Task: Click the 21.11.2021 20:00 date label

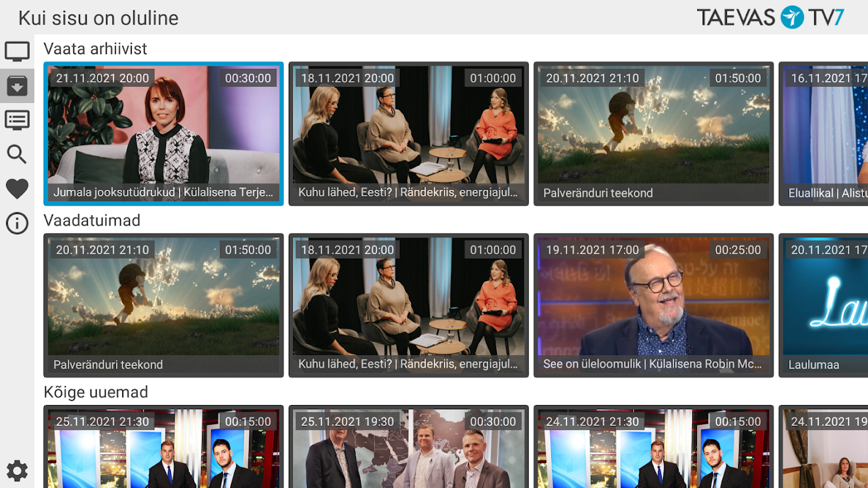Action: coord(103,78)
